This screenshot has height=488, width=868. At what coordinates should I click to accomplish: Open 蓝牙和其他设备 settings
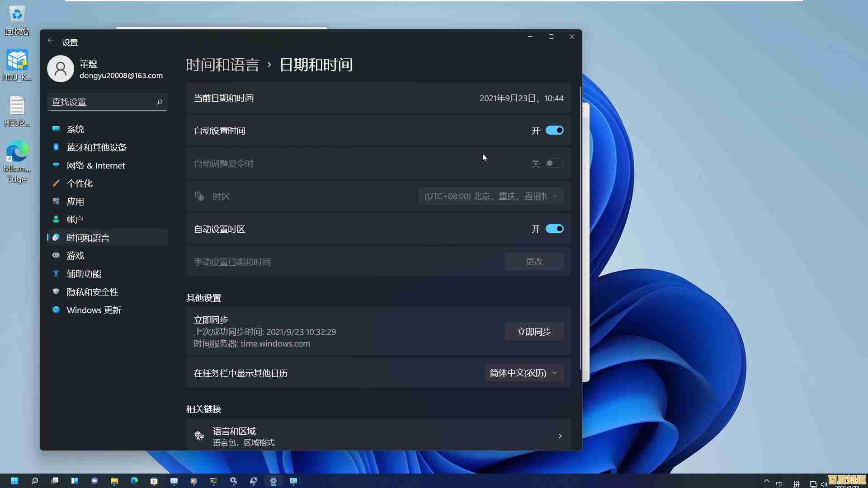(x=97, y=147)
